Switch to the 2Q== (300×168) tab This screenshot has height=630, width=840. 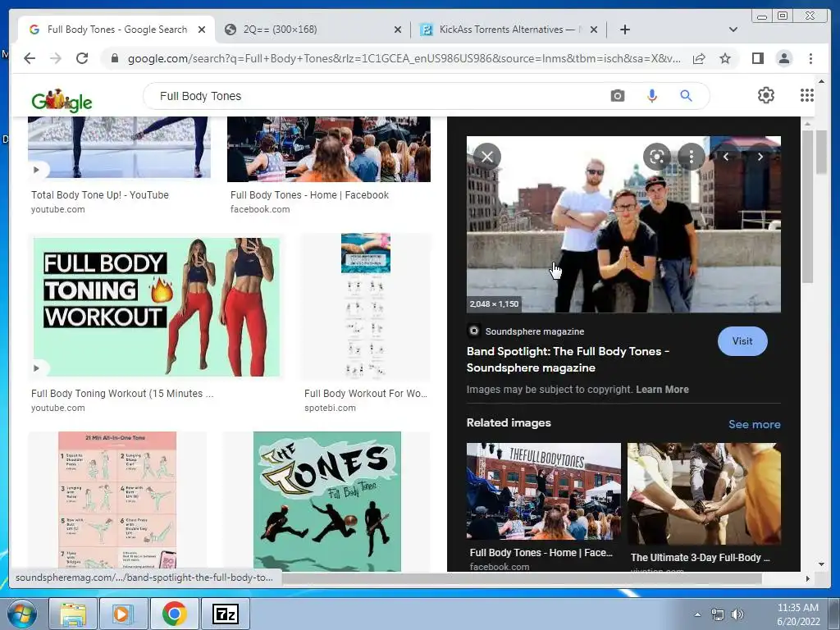pyautogui.click(x=313, y=30)
